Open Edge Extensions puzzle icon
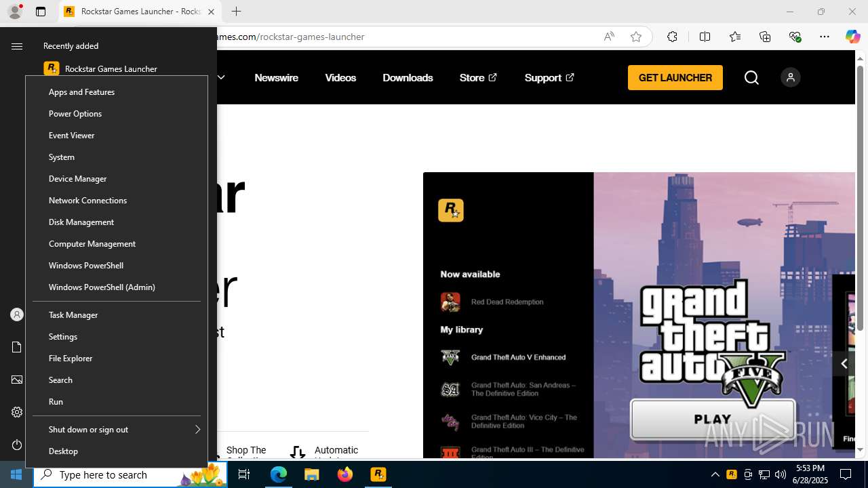Viewport: 868px width, 488px height. coord(672,37)
